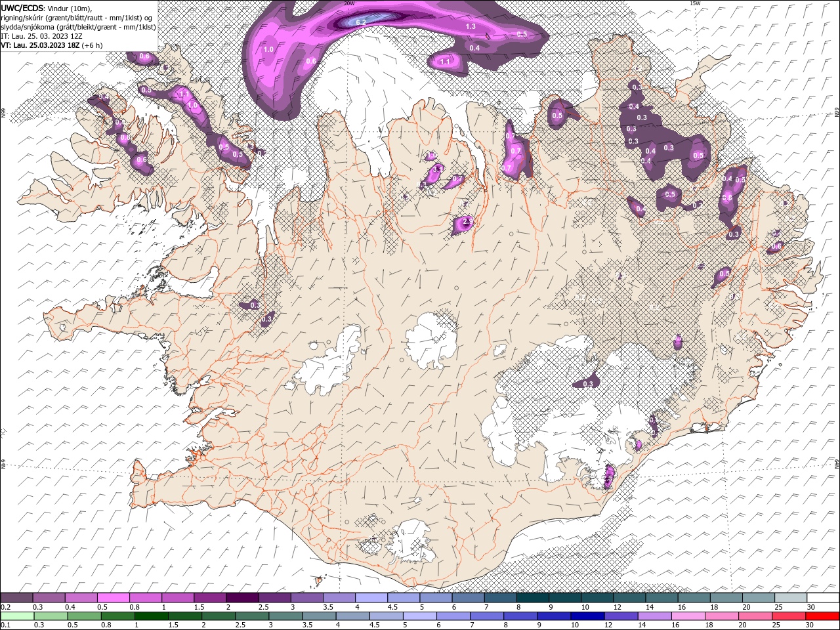Pick the deep blue rain swatch for 10–12 mm
The width and height of the screenshot is (840, 630).
pos(587,616)
